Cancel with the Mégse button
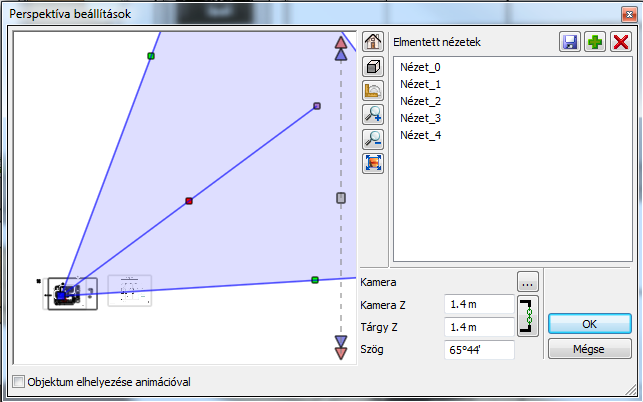 point(589,349)
